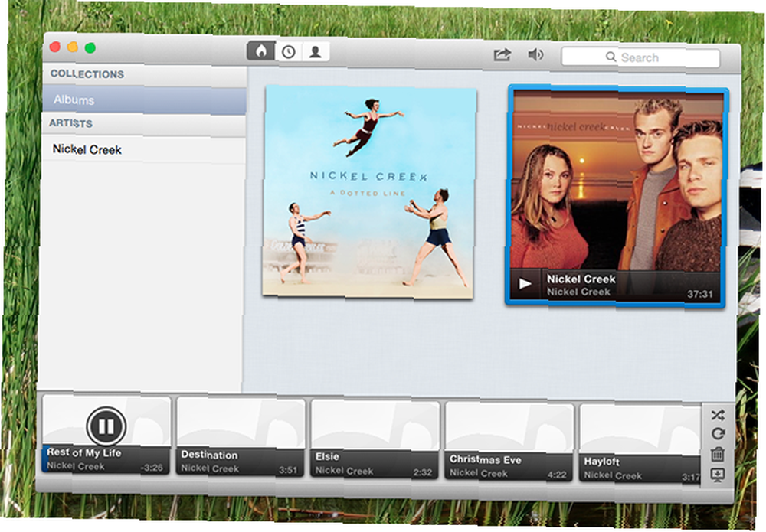Open the user profile tab
Image resolution: width=766 pixels, height=532 pixels.
[316, 52]
